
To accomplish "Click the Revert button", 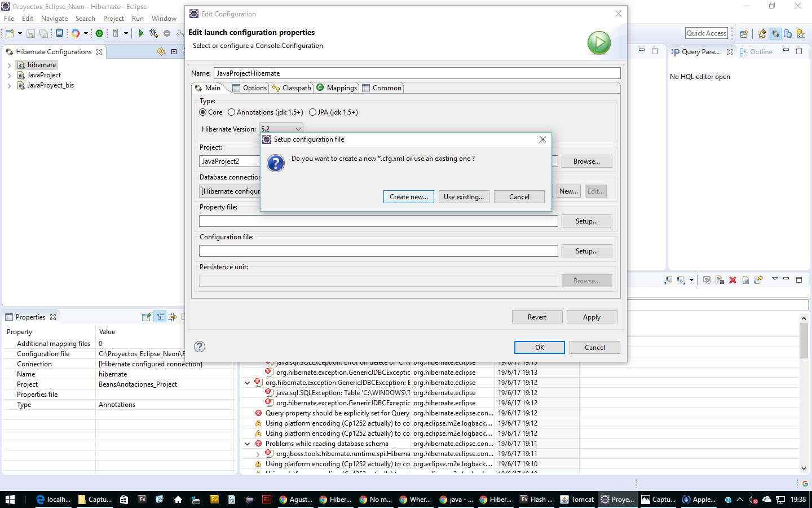I will point(537,317).
